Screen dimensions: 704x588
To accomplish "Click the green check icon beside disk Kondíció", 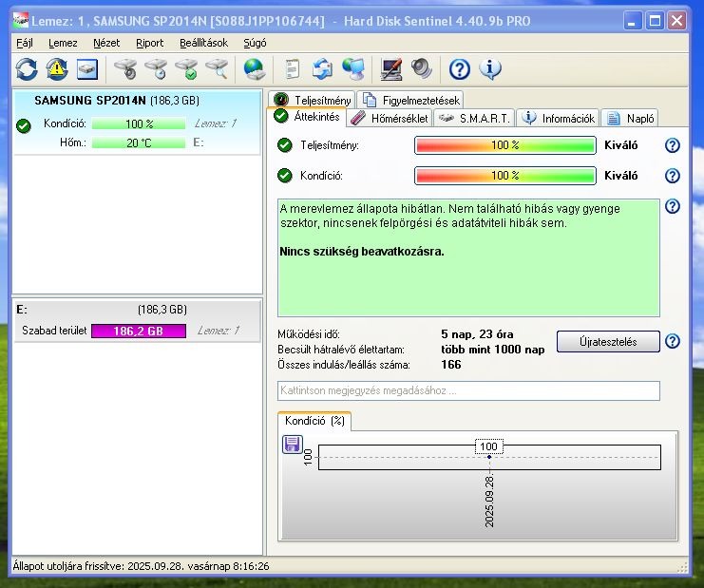I will click(24, 125).
